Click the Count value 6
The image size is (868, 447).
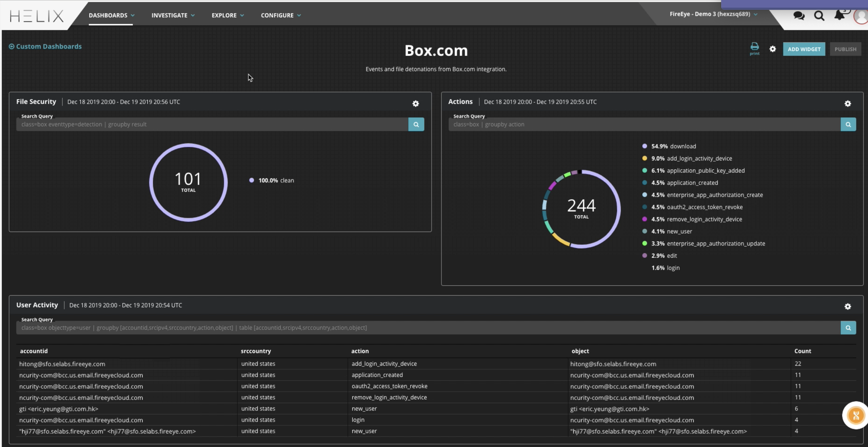(x=796, y=409)
